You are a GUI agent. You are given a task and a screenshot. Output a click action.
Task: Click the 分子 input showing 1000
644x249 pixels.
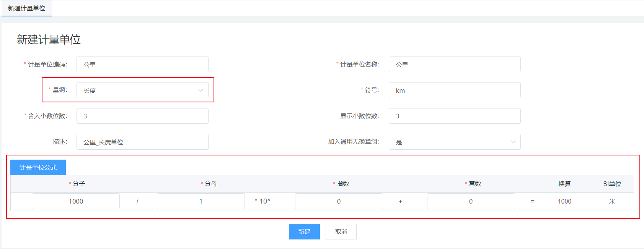pos(76,201)
